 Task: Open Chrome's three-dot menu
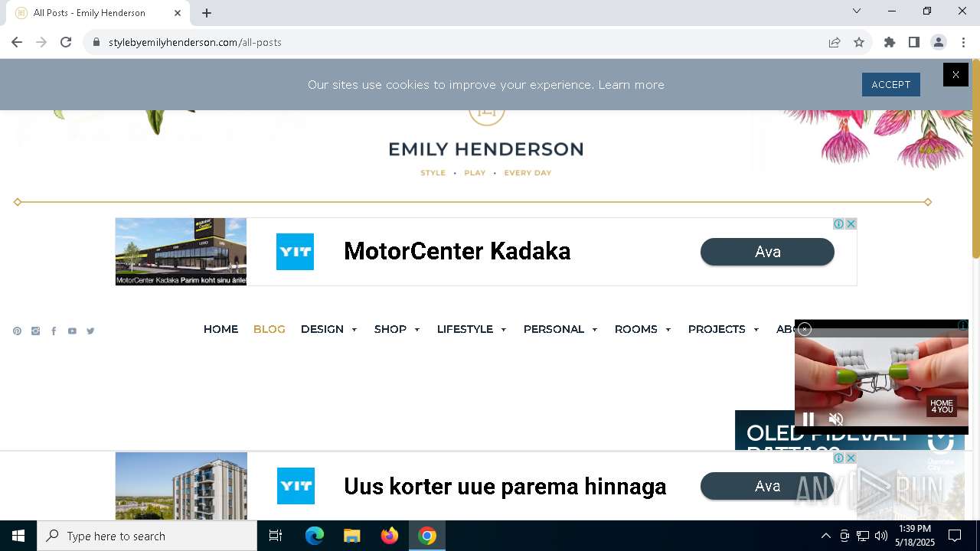point(963,42)
